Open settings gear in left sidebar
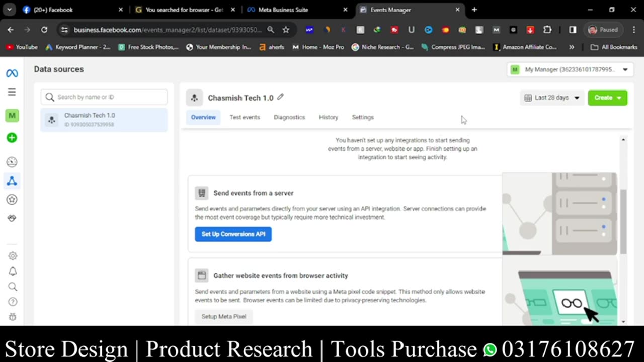The width and height of the screenshot is (644, 362). (x=13, y=256)
